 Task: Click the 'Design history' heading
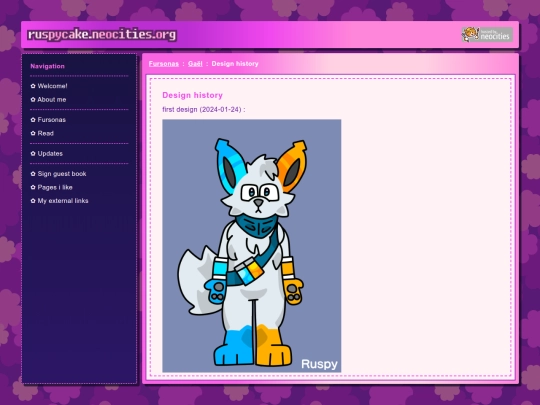(193, 95)
